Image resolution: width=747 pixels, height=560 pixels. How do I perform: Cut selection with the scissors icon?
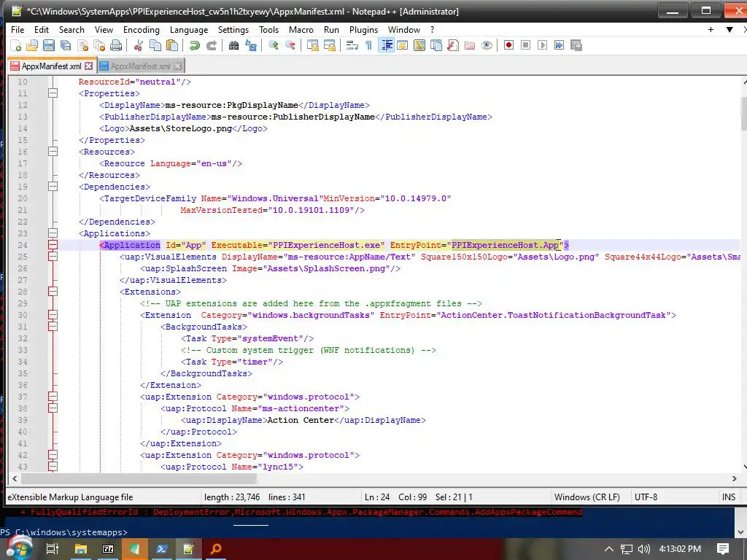coord(138,45)
